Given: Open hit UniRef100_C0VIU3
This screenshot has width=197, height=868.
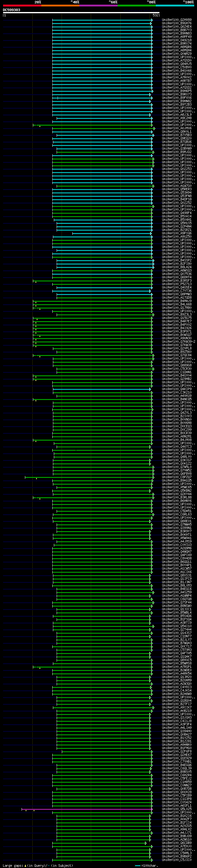Looking at the screenshot, I should 177,545.
